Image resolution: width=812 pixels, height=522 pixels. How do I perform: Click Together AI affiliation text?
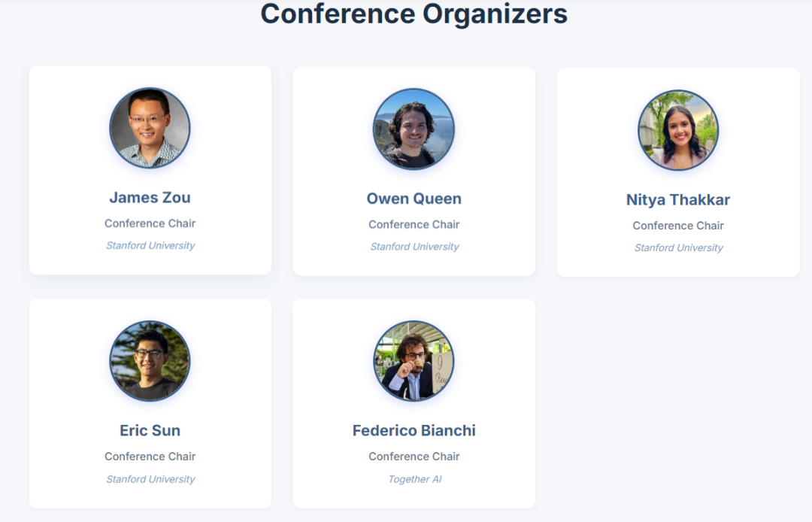[414, 479]
